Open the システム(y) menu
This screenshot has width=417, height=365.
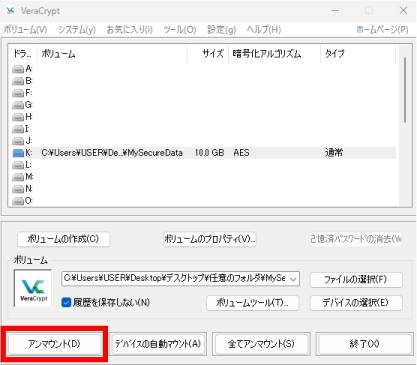(x=77, y=30)
